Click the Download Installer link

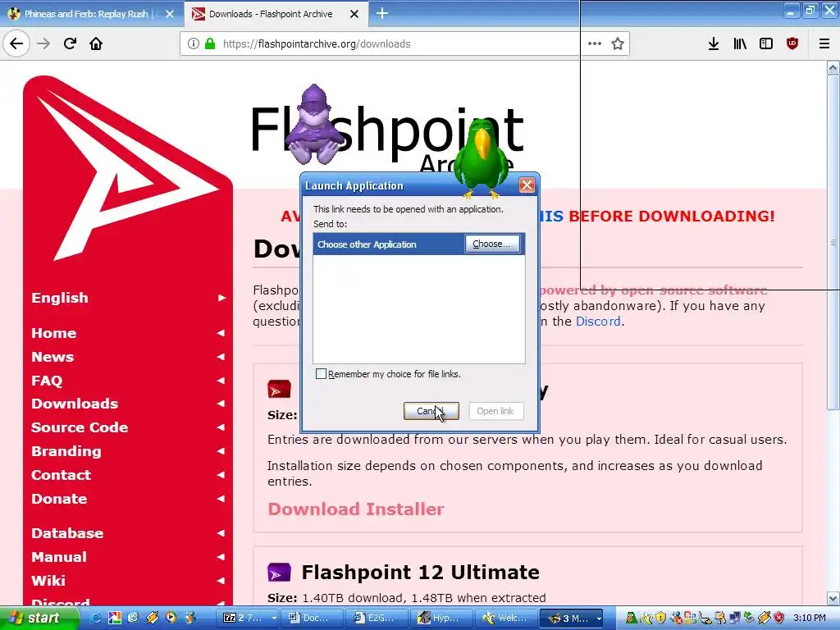[x=356, y=509]
